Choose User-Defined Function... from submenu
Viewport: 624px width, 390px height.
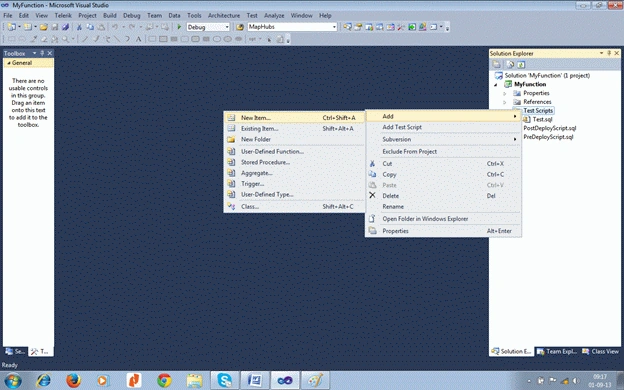[294, 152]
